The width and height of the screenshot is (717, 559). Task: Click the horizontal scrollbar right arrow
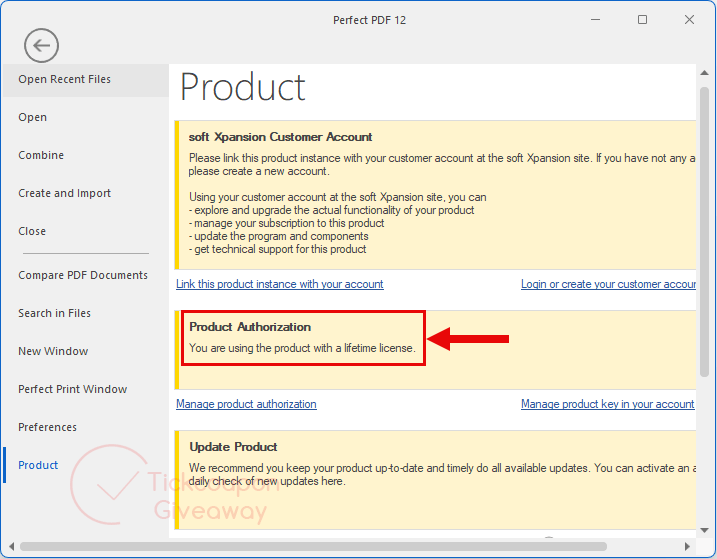tap(687, 546)
